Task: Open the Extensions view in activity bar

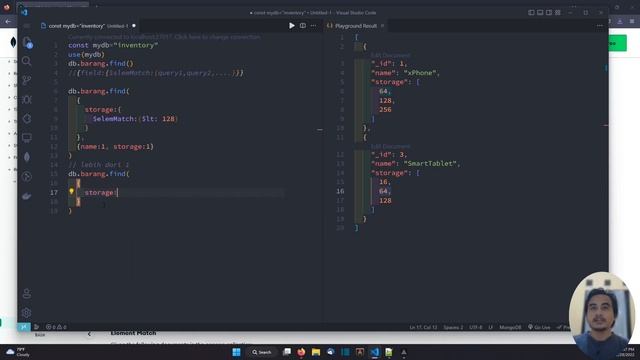Action: [27, 119]
